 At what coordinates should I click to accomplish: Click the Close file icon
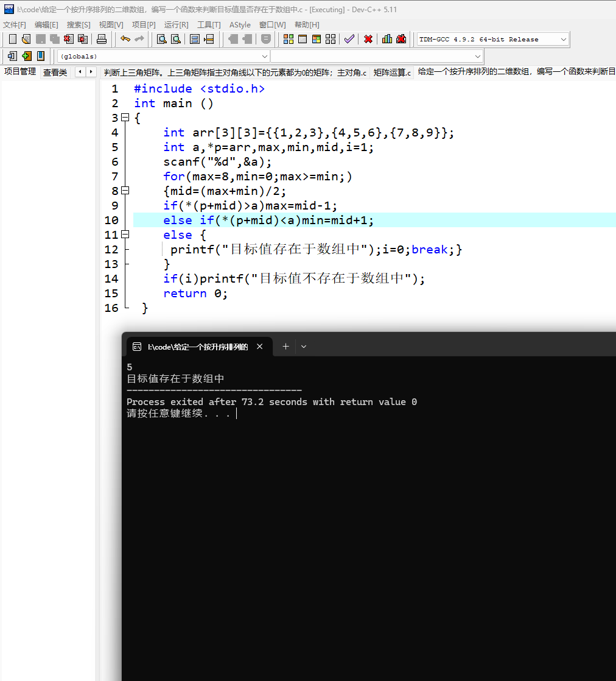[69, 39]
